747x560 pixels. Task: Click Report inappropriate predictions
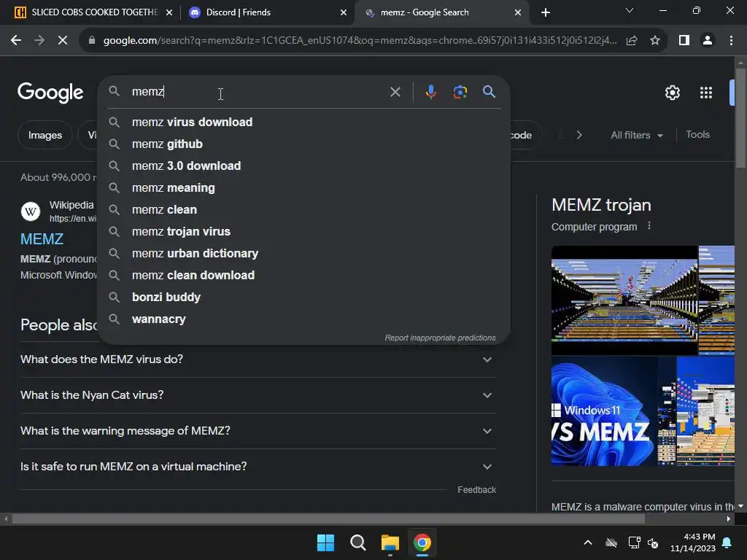pos(440,338)
